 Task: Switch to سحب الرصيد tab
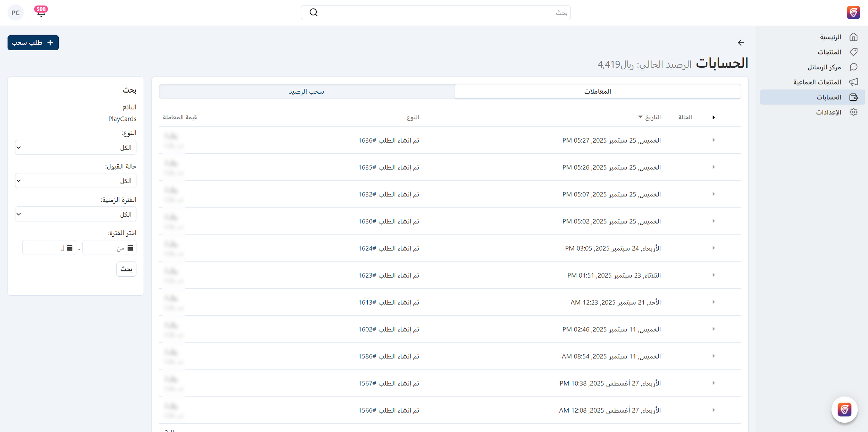(306, 92)
